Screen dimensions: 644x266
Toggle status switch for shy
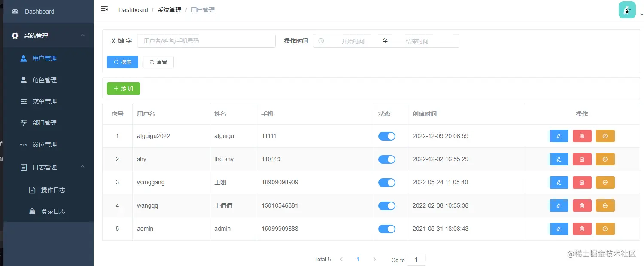click(x=387, y=159)
